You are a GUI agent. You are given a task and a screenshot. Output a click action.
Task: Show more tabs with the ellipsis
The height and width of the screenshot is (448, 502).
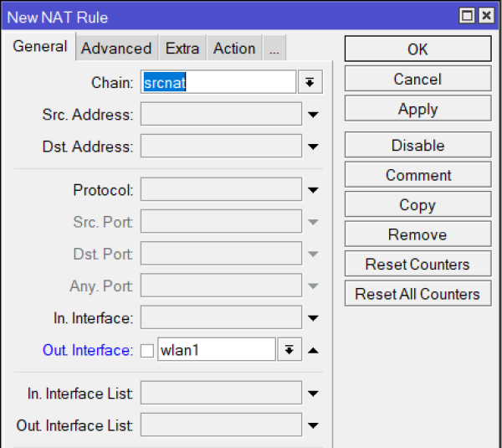pyautogui.click(x=274, y=49)
